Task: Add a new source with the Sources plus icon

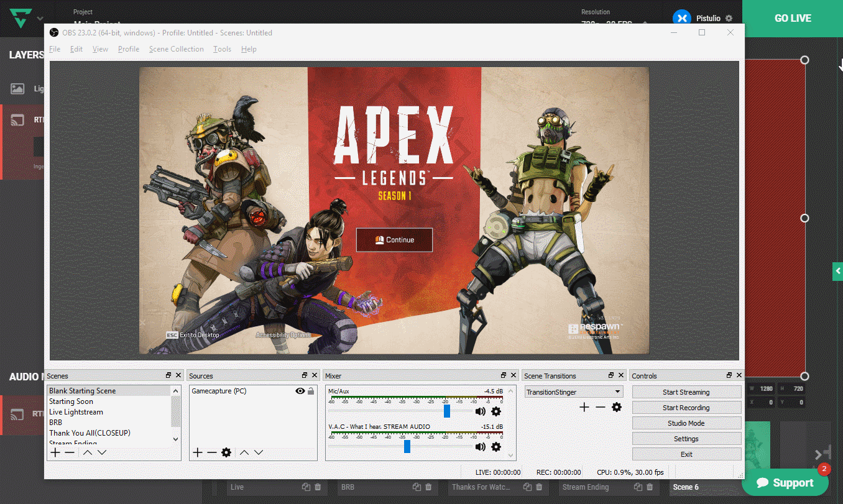Action: coord(197,452)
